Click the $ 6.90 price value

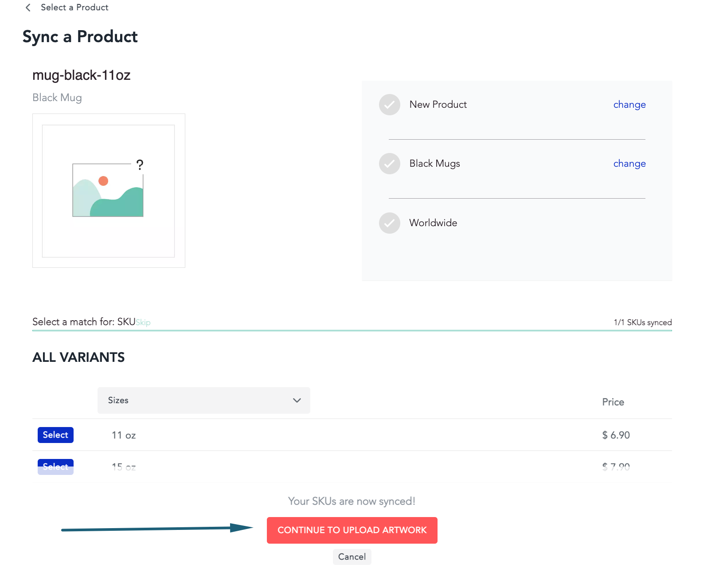[x=616, y=435]
